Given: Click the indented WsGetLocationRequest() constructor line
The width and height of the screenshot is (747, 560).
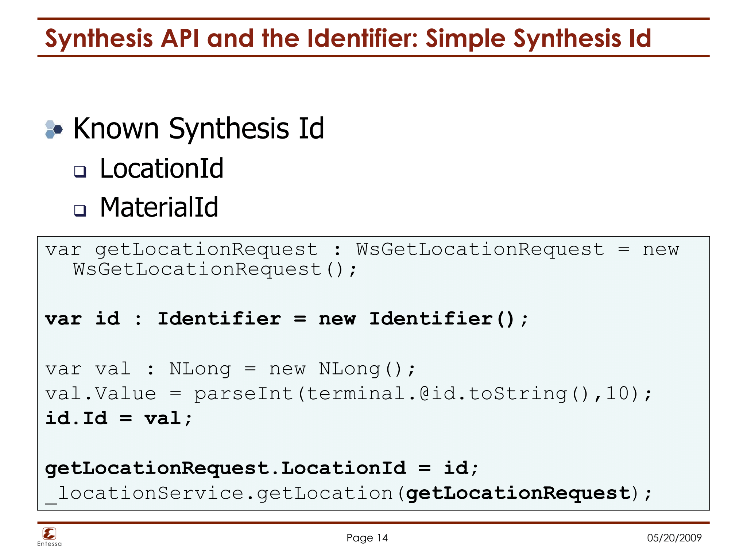Looking at the screenshot, I should pyautogui.click(x=215, y=270).
